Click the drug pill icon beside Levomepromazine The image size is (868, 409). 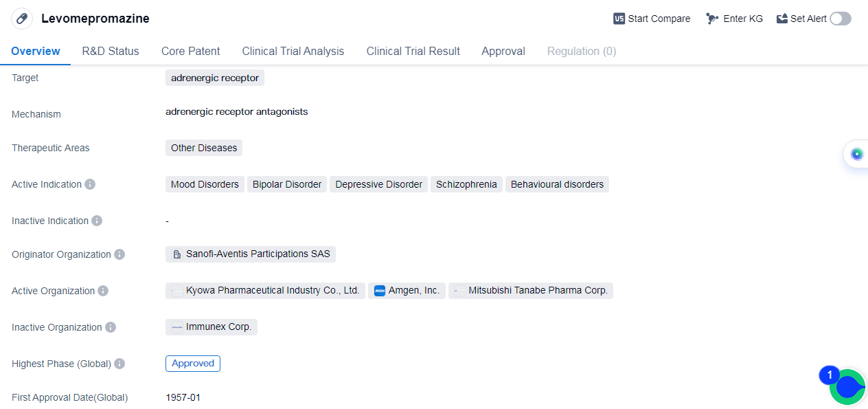tap(22, 19)
